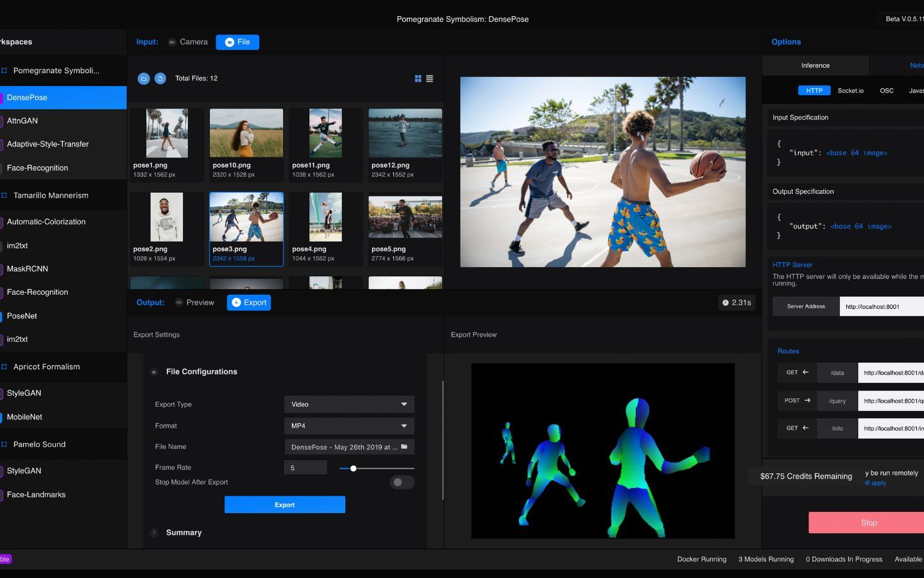Click the blue Export button
This screenshot has height=578, width=924.
(x=285, y=505)
